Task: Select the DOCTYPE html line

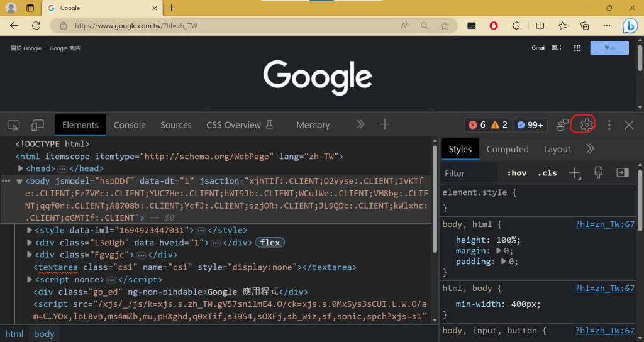Action: click(x=52, y=144)
